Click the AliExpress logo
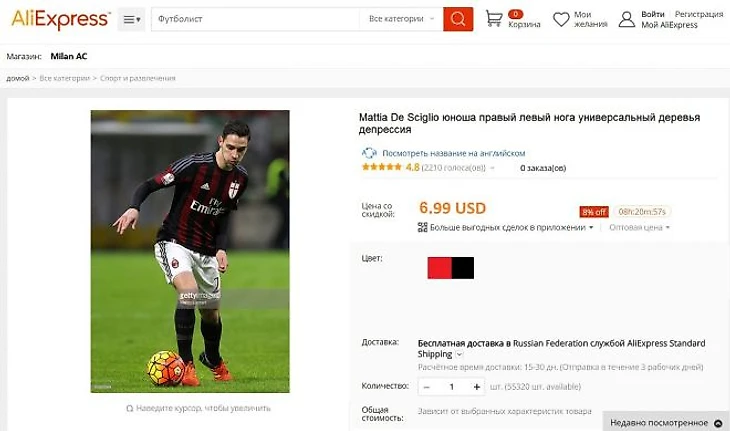Screen dimensions: 730x431 (x=61, y=19)
